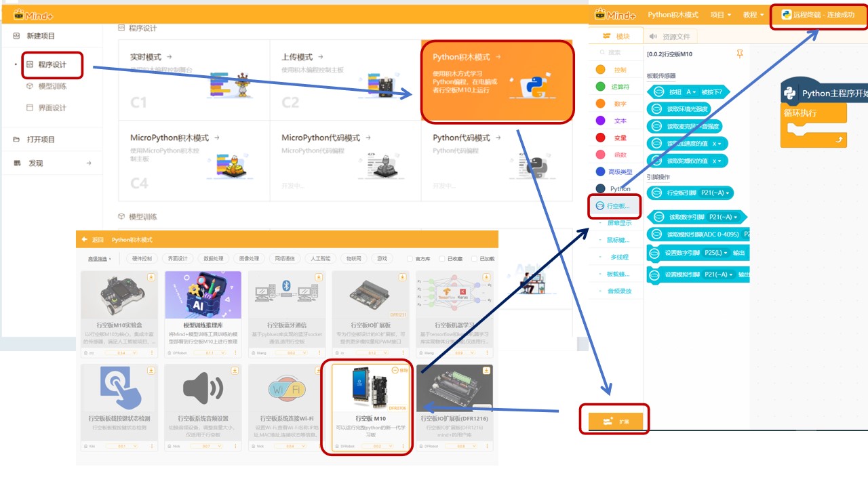The image size is (868, 488).
Task: Click the 新建项目 icon in sidebar
Action: (17, 36)
